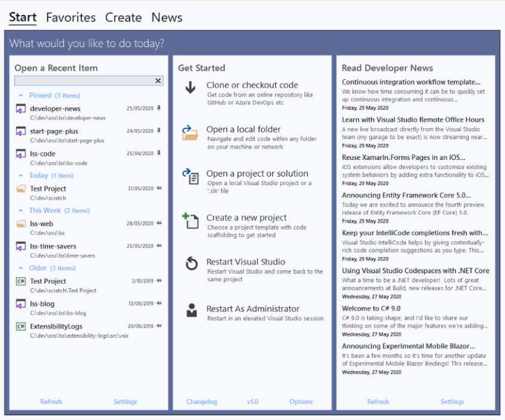505x420 pixels.
Task: Pin the ExtensibilityLogs recent item
Action: [x=159, y=326]
